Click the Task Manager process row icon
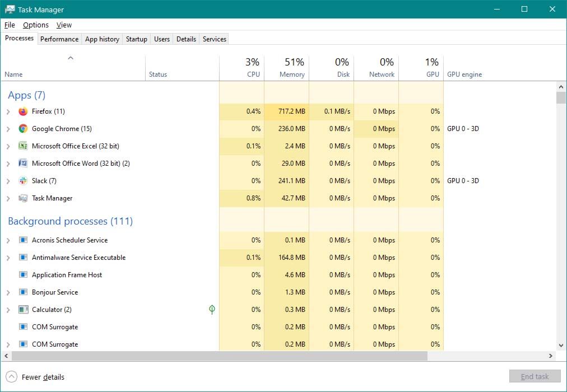 pyautogui.click(x=23, y=198)
